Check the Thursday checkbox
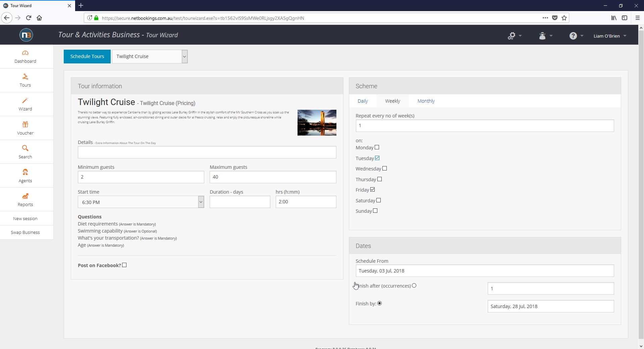Viewport: 644px width, 349px height. point(379,179)
